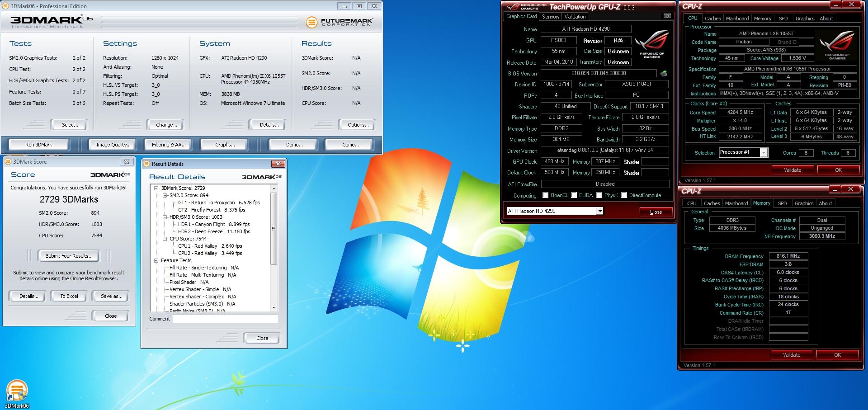
Task: Open the SPD tab in lower CPU-Z window
Action: (782, 203)
